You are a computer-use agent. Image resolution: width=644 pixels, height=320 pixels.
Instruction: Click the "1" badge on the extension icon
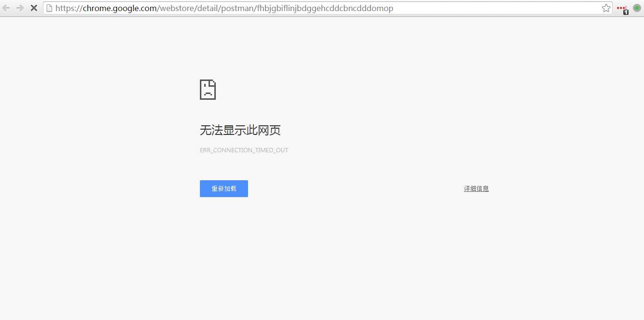point(625,11)
